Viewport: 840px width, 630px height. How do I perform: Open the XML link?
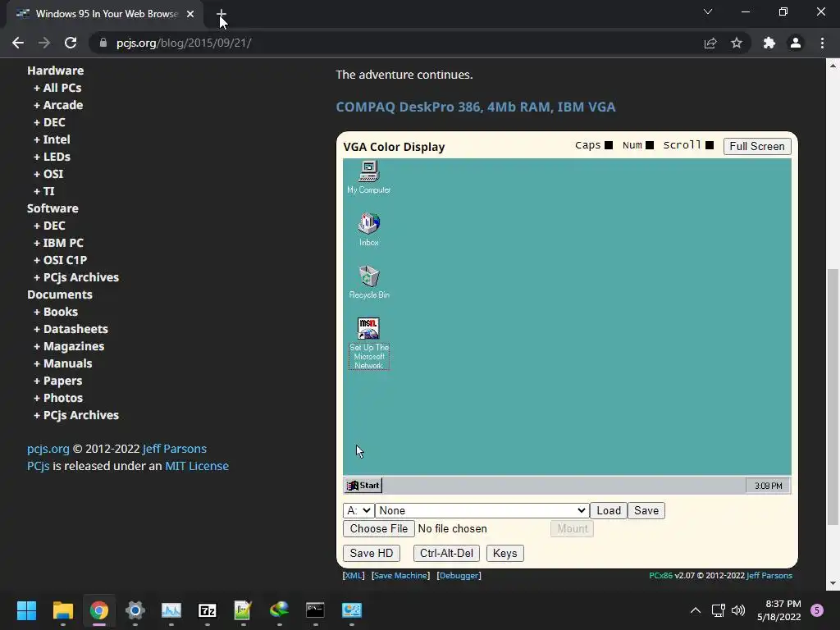[x=354, y=575]
